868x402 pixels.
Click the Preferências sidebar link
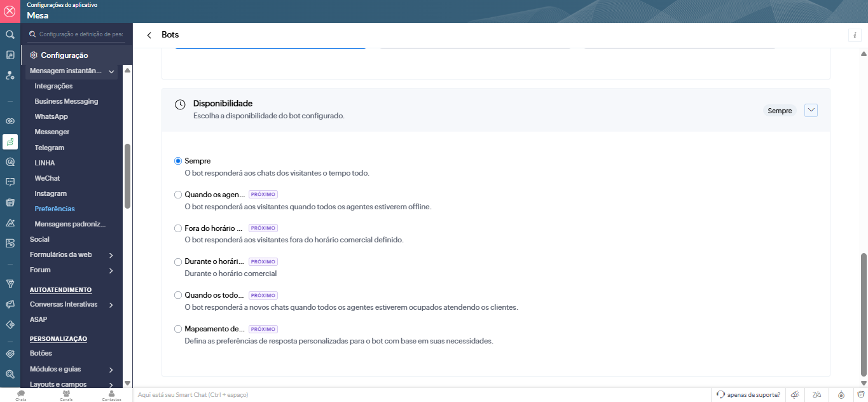(x=54, y=209)
